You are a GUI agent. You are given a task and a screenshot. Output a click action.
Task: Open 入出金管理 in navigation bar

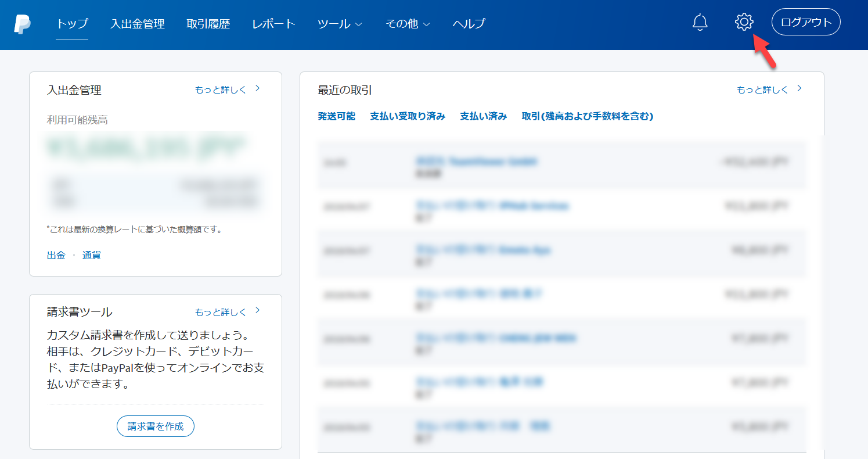point(138,24)
